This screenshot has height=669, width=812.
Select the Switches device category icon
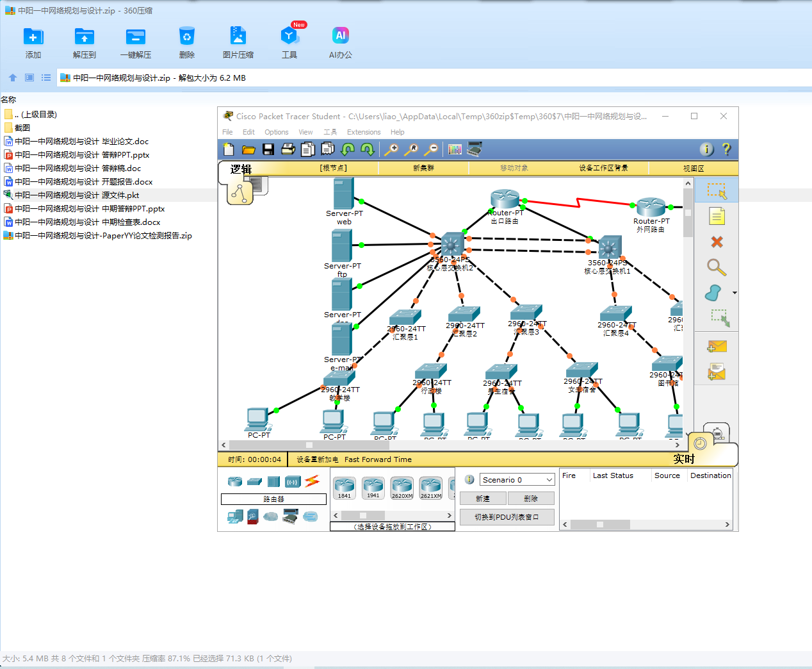(255, 481)
